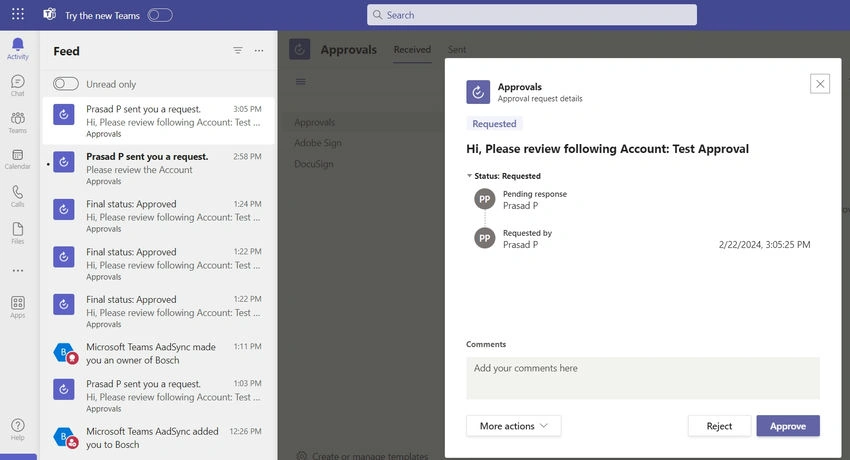The width and height of the screenshot is (850, 460).
Task: Switch to the Sent tab
Action: 456,49
